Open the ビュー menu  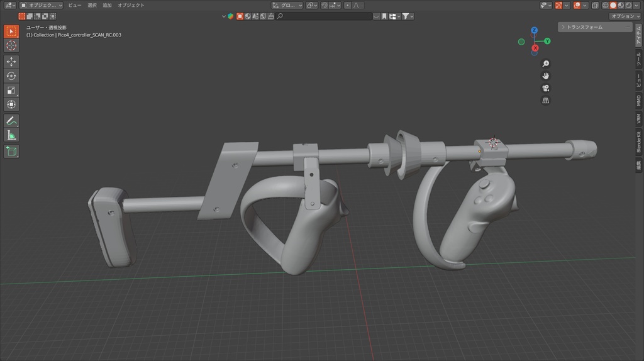pyautogui.click(x=75, y=5)
